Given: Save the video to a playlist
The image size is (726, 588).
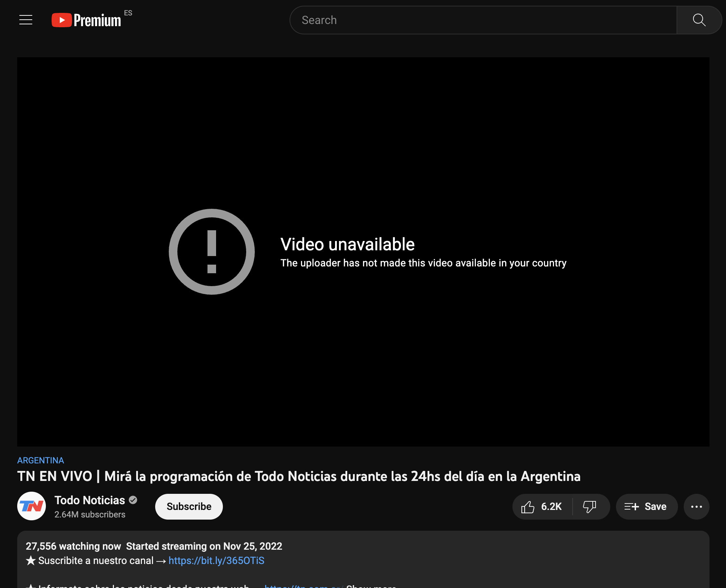Looking at the screenshot, I should point(646,507).
